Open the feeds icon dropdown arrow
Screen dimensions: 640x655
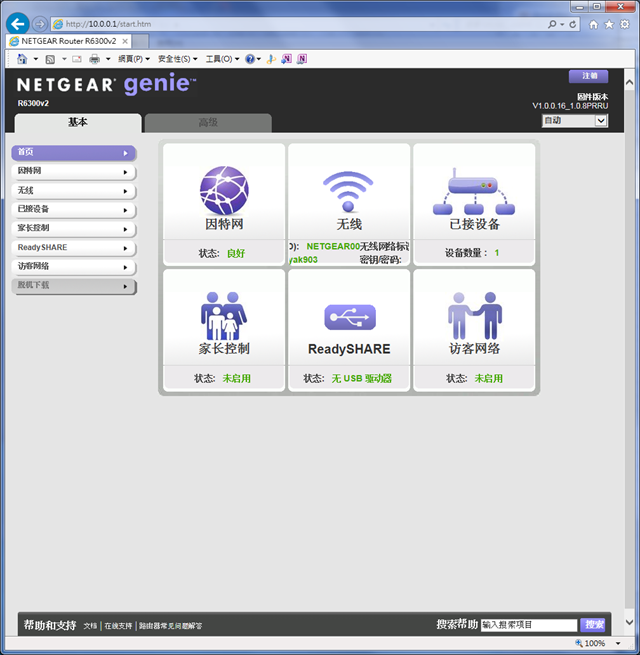64,59
